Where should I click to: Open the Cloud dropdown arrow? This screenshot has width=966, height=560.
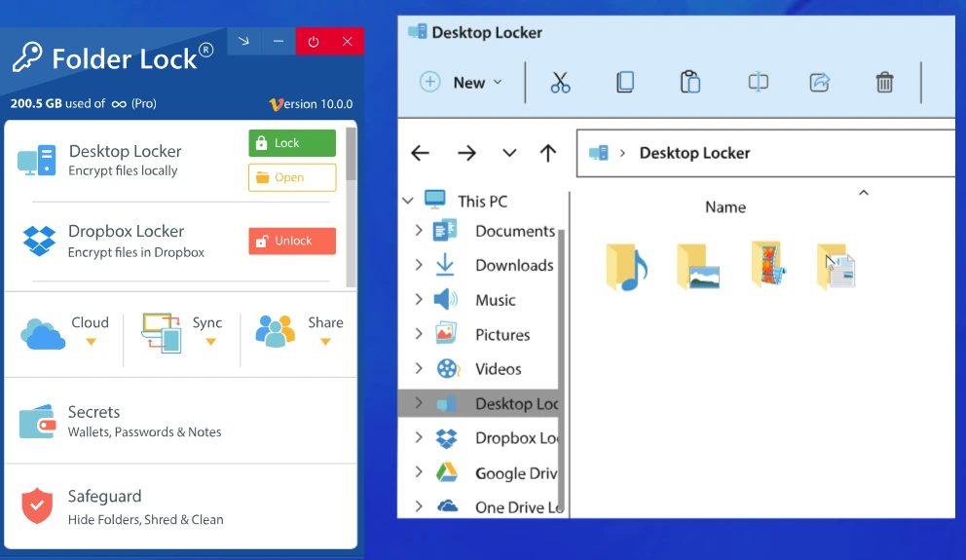click(92, 342)
